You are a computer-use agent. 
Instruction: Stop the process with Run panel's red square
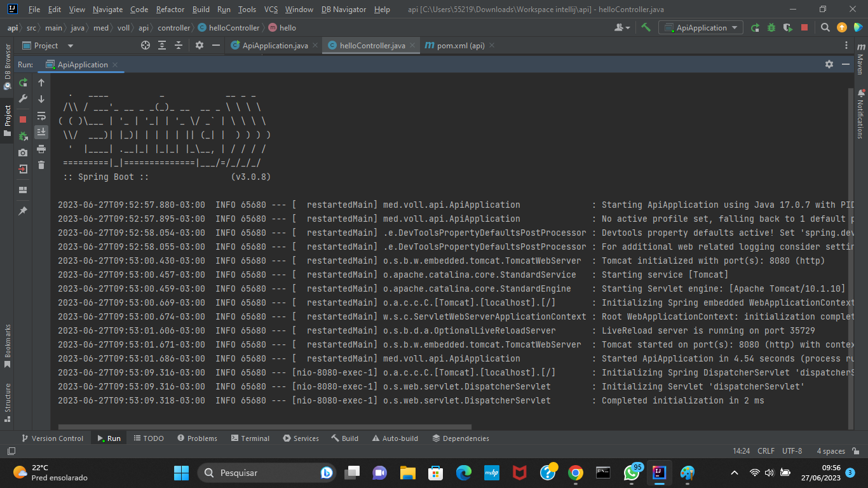point(23,119)
